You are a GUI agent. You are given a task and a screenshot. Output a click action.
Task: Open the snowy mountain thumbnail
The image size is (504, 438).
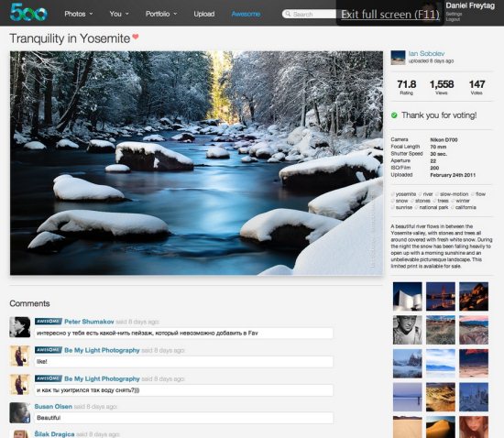(407, 363)
